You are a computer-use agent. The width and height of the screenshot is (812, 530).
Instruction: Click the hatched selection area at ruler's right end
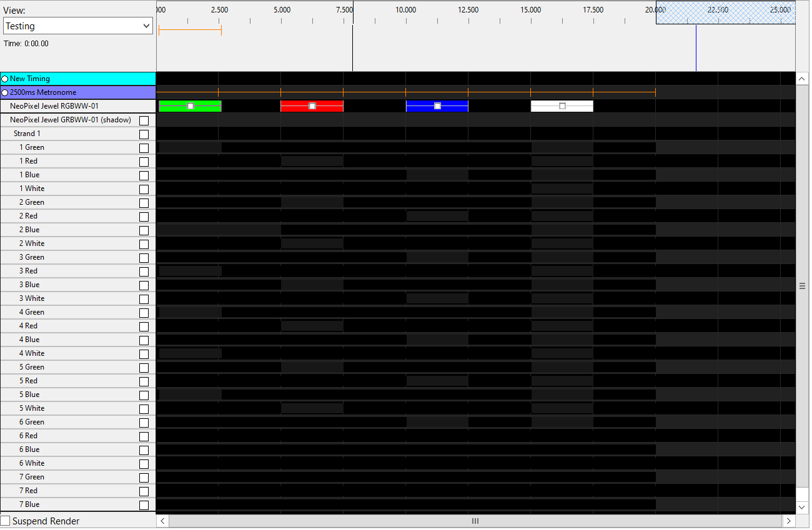point(725,12)
